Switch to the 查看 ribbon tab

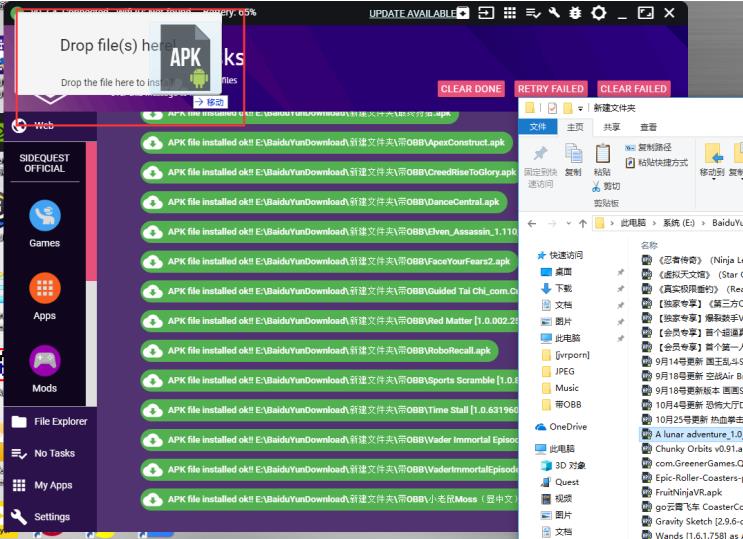[648, 127]
